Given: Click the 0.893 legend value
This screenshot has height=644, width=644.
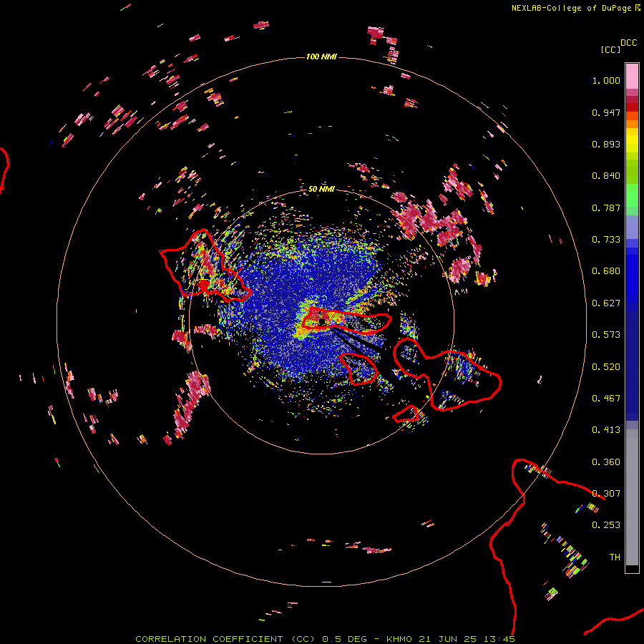Looking at the screenshot, I should click(x=606, y=144).
